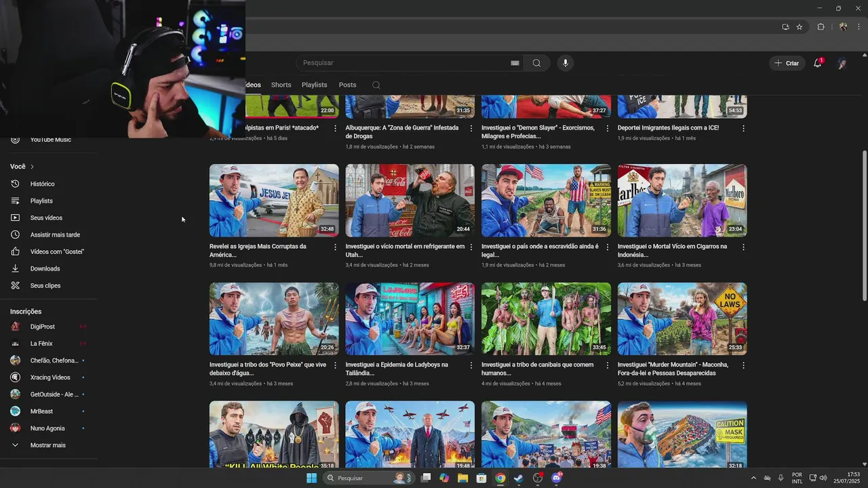868x488 pixels.
Task: Open Chrome extensions puzzle icon
Action: pyautogui.click(x=821, y=27)
